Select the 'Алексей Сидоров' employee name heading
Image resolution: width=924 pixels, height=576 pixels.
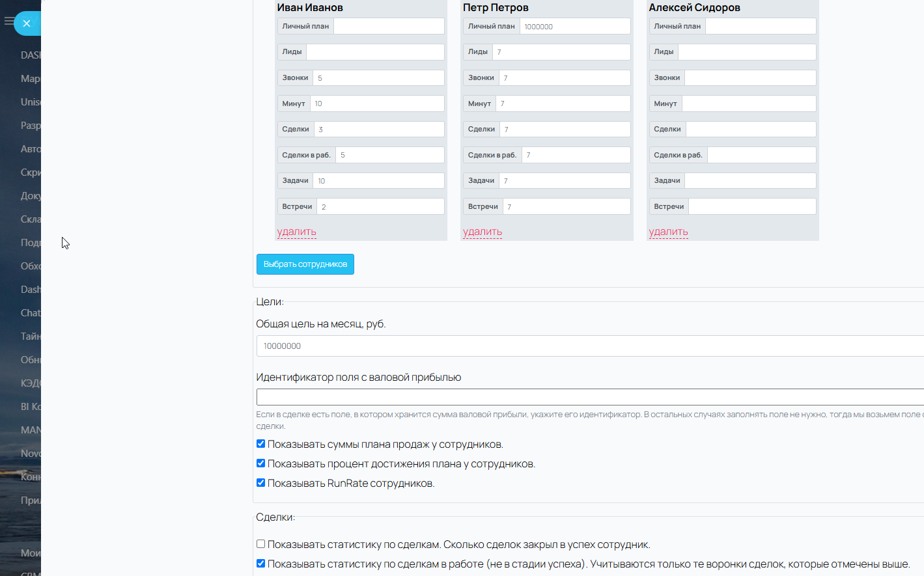pos(694,8)
